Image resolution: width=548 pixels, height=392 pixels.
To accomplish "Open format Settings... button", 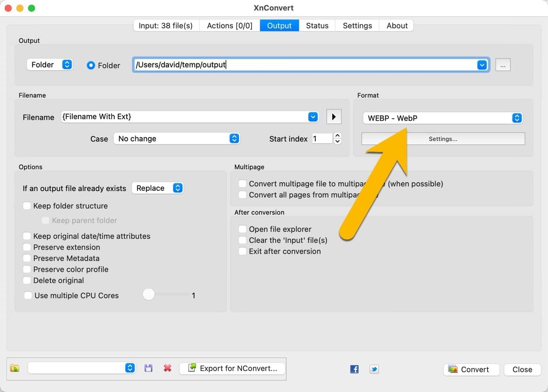I will 443,139.
